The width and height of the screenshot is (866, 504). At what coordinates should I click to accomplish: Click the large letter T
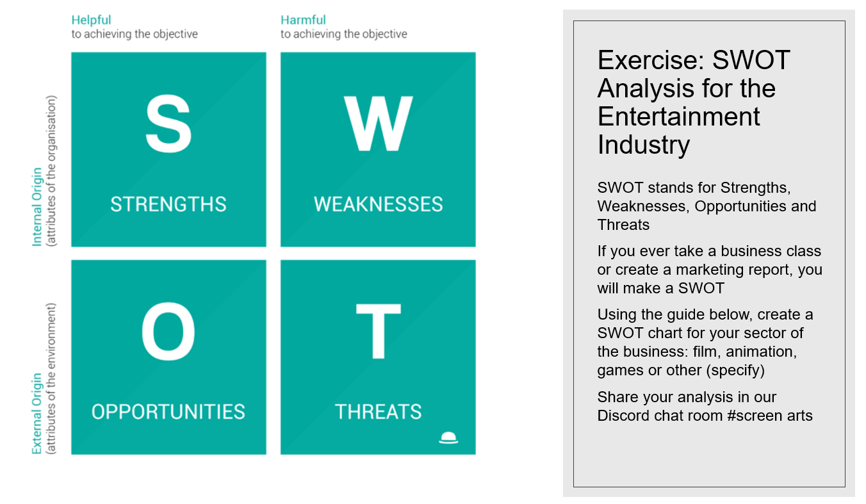(x=378, y=332)
